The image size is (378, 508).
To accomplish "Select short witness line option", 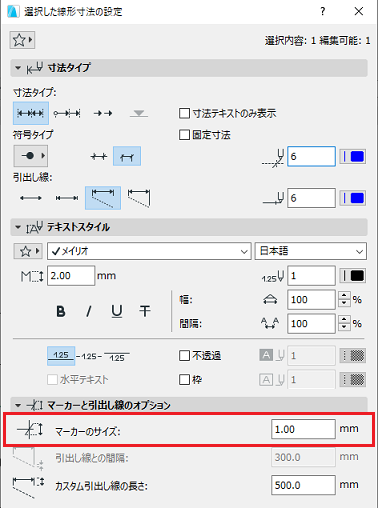I will coord(67,198).
